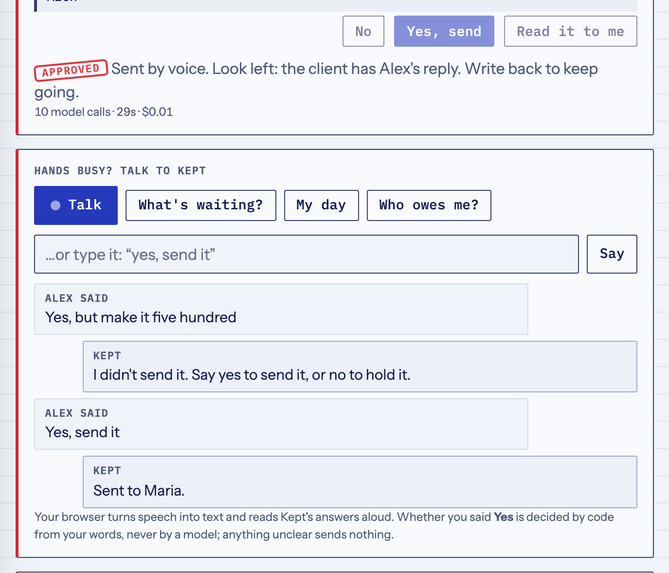Image resolution: width=669 pixels, height=573 pixels.
Task: Select Kept reply "I didn't send it"
Action: 360,366
